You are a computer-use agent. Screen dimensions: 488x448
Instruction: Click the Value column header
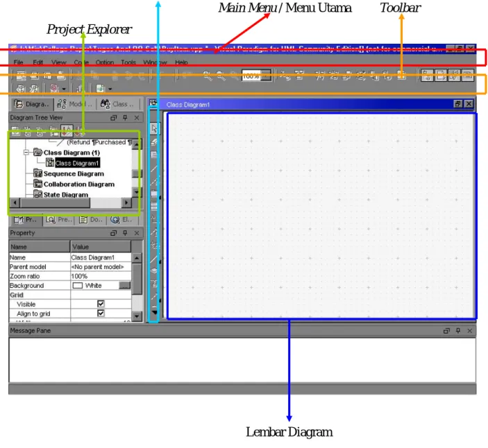point(101,247)
